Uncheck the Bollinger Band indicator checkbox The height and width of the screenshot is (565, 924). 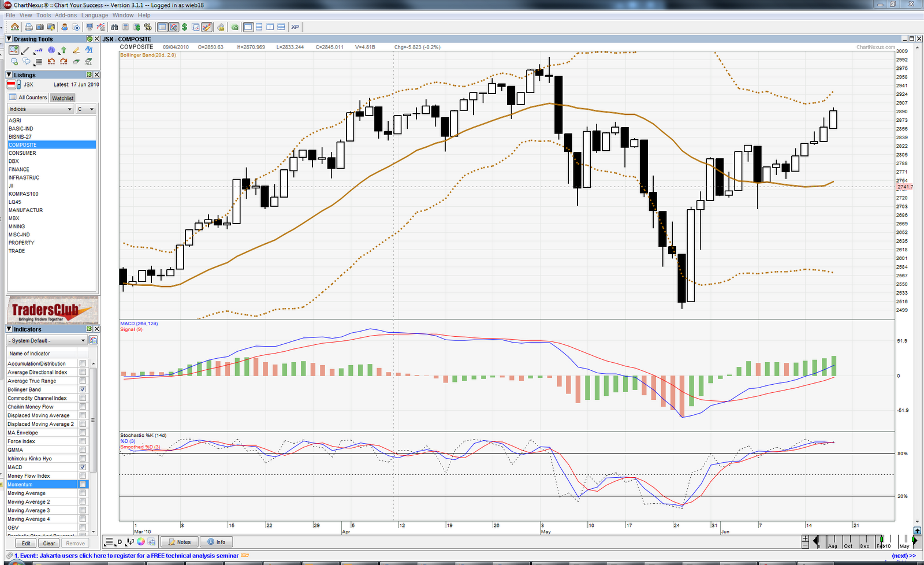tap(83, 389)
